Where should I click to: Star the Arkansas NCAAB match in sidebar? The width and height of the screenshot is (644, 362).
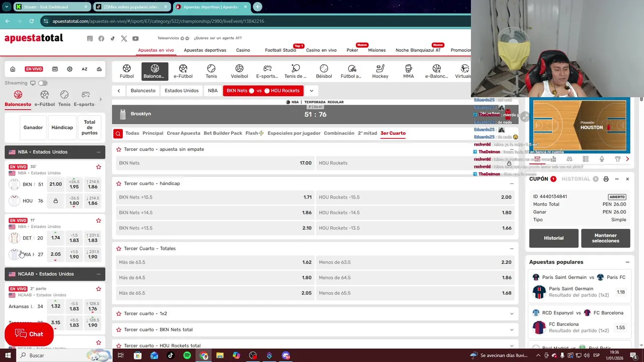99,289
